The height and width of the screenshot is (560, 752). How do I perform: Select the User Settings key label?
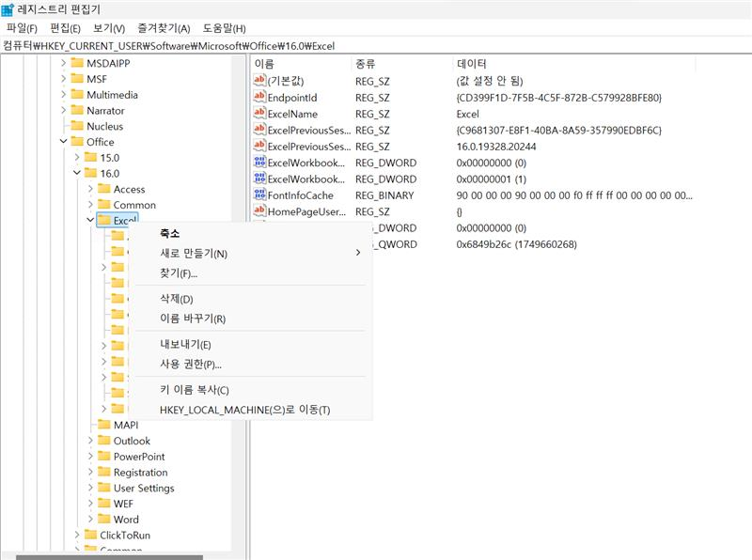coord(144,488)
